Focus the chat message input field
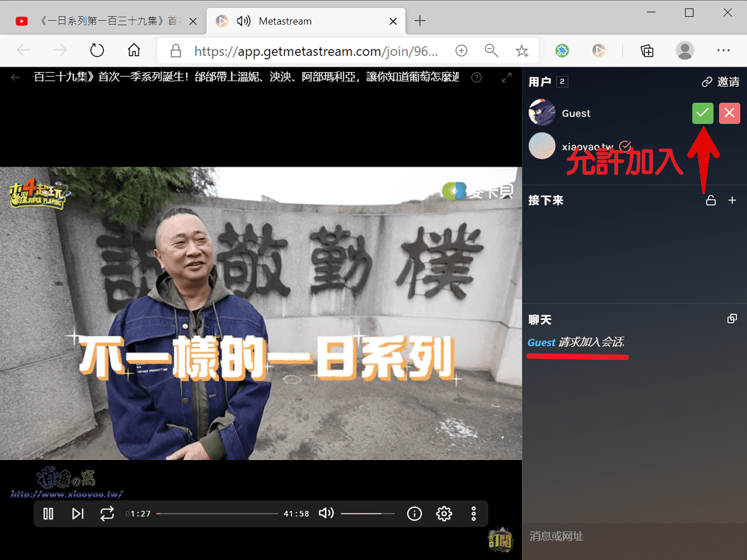 point(634,536)
